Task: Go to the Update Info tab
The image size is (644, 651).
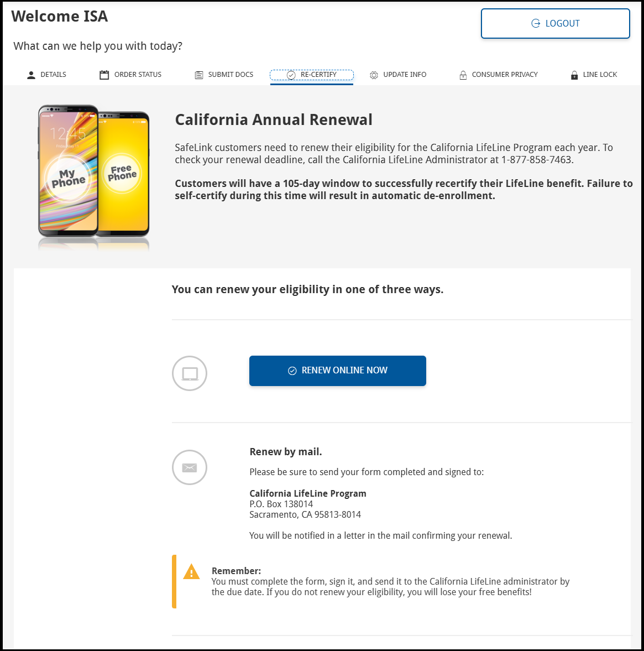Action: [398, 75]
